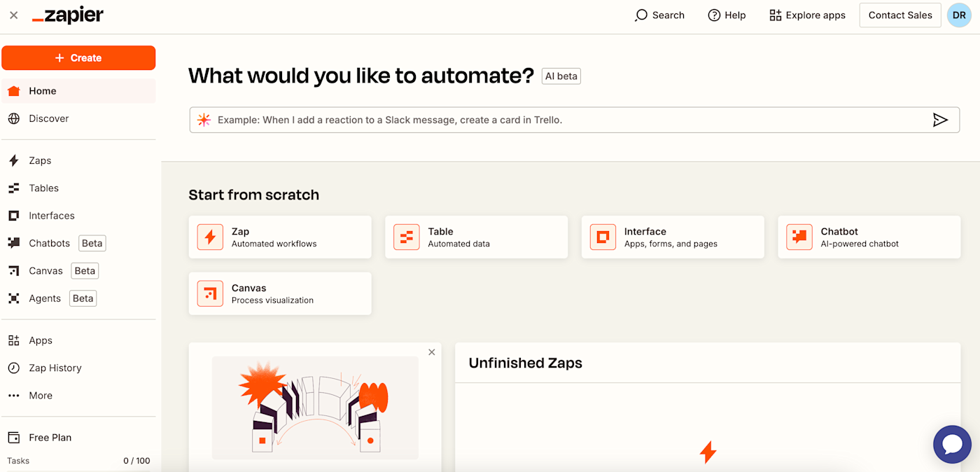Image resolution: width=980 pixels, height=472 pixels.
Task: Click the Interface card icon
Action: click(x=603, y=237)
